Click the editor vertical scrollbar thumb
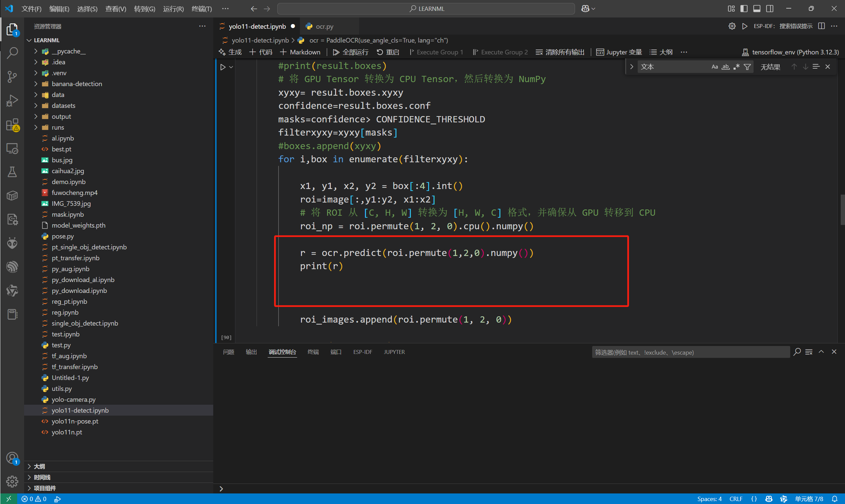Screen dimensions: 845x504 pos(842,209)
